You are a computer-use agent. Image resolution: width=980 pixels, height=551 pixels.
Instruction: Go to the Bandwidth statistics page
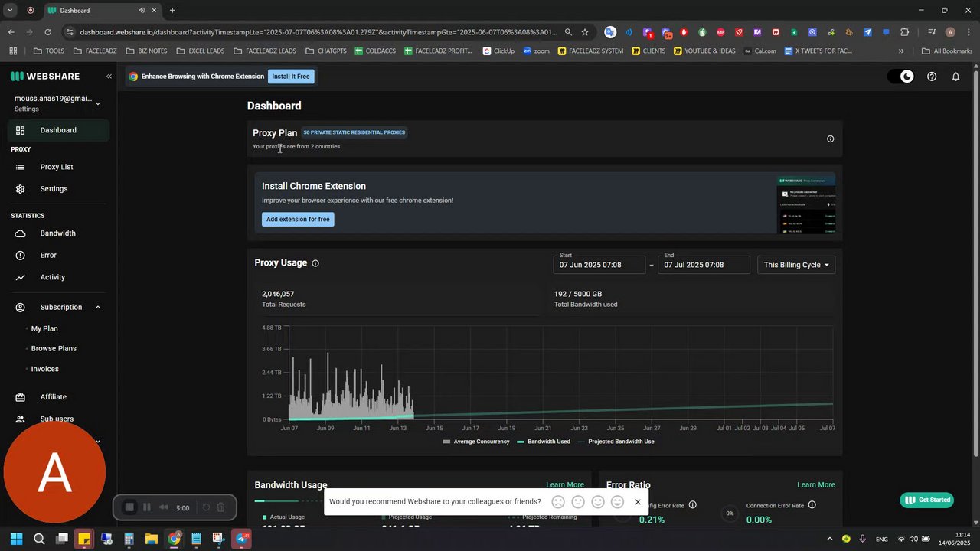tap(58, 233)
